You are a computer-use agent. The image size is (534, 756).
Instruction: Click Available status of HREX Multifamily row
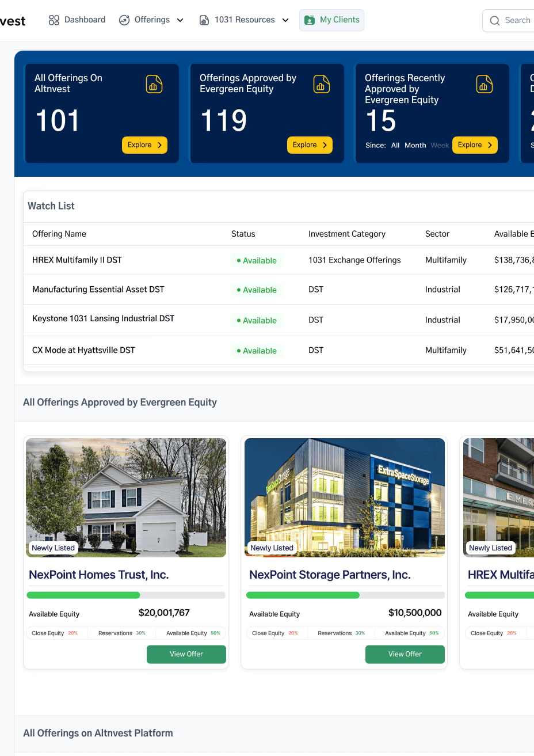pos(257,261)
